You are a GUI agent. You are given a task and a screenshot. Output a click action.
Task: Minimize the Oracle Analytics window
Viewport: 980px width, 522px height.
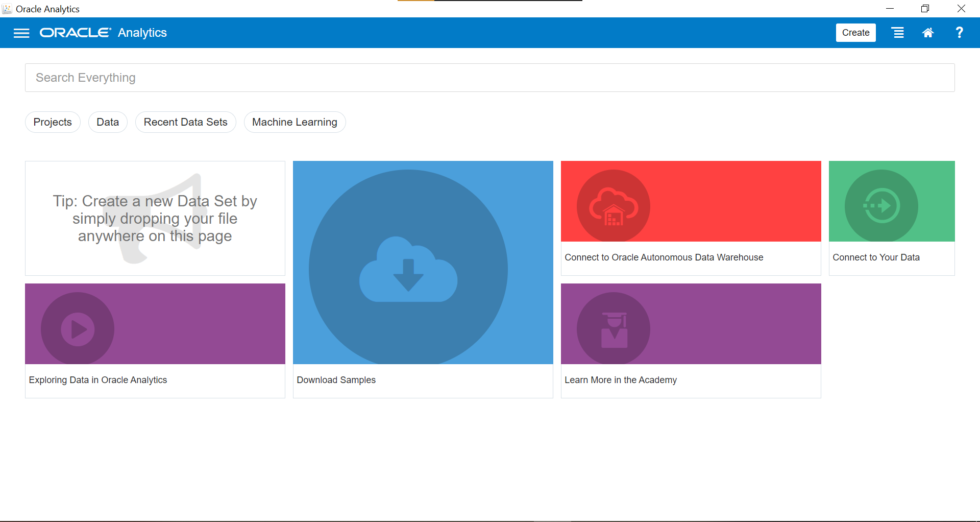click(x=890, y=9)
